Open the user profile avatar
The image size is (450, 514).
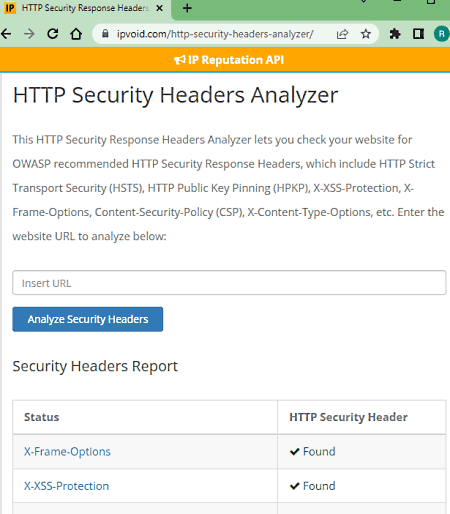pos(442,34)
